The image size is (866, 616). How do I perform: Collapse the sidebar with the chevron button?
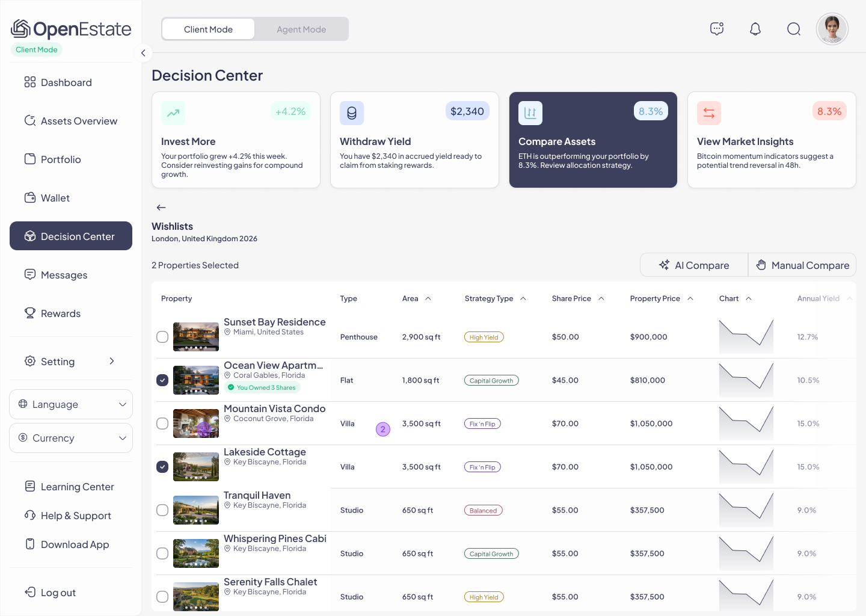point(143,53)
